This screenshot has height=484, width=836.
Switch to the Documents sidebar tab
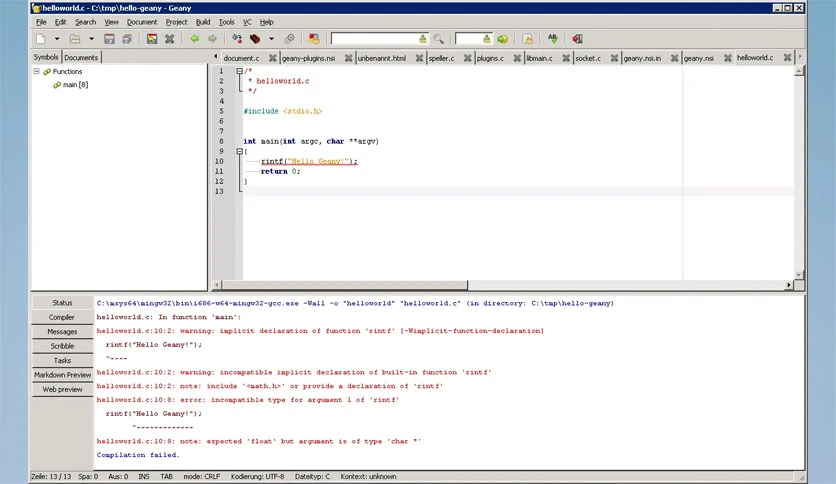[81, 58]
